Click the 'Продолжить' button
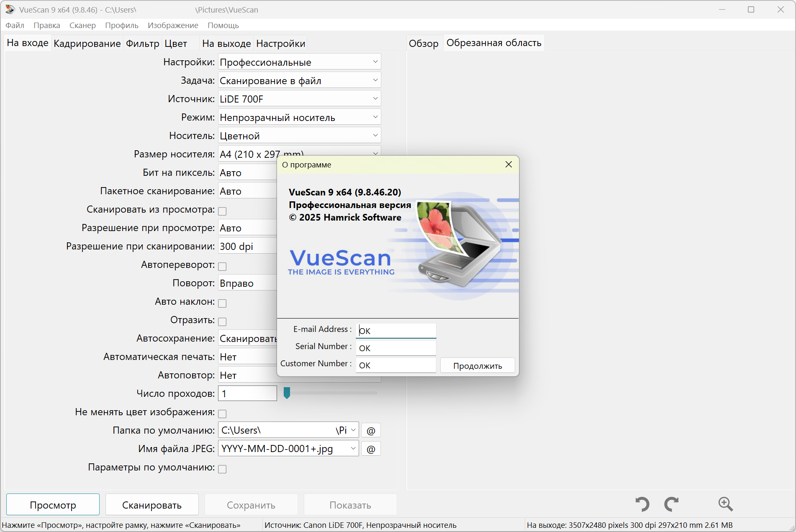Screen dimensions: 796x532 point(478,365)
